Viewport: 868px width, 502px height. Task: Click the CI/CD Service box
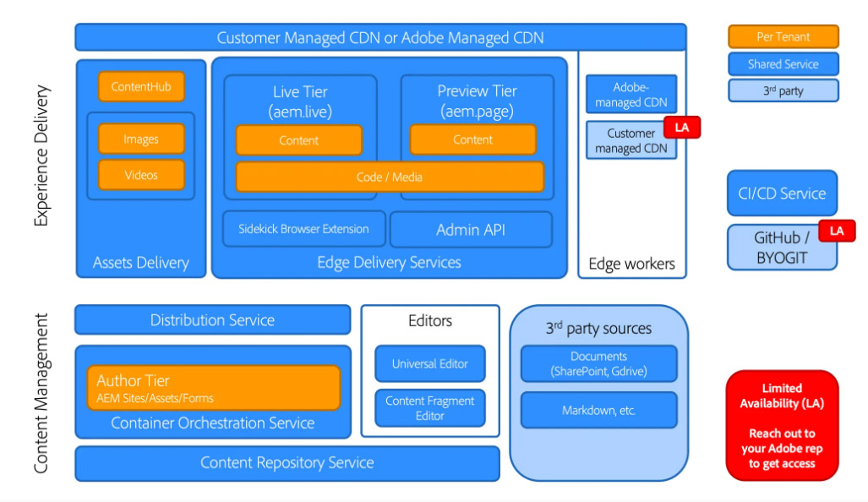click(x=782, y=194)
